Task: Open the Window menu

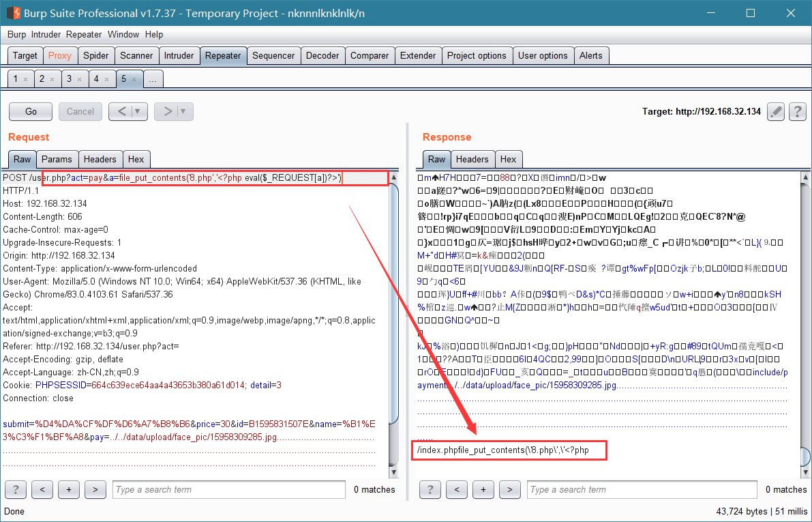Action: click(x=123, y=34)
